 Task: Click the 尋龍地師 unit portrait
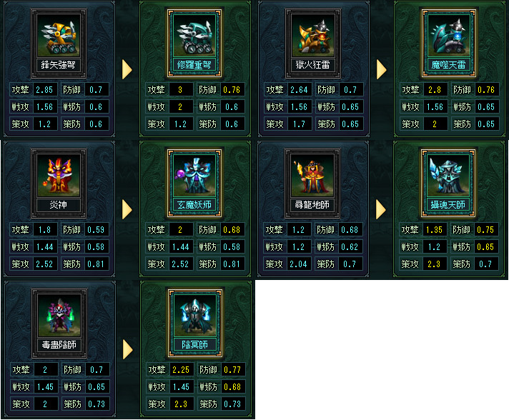[312, 175]
